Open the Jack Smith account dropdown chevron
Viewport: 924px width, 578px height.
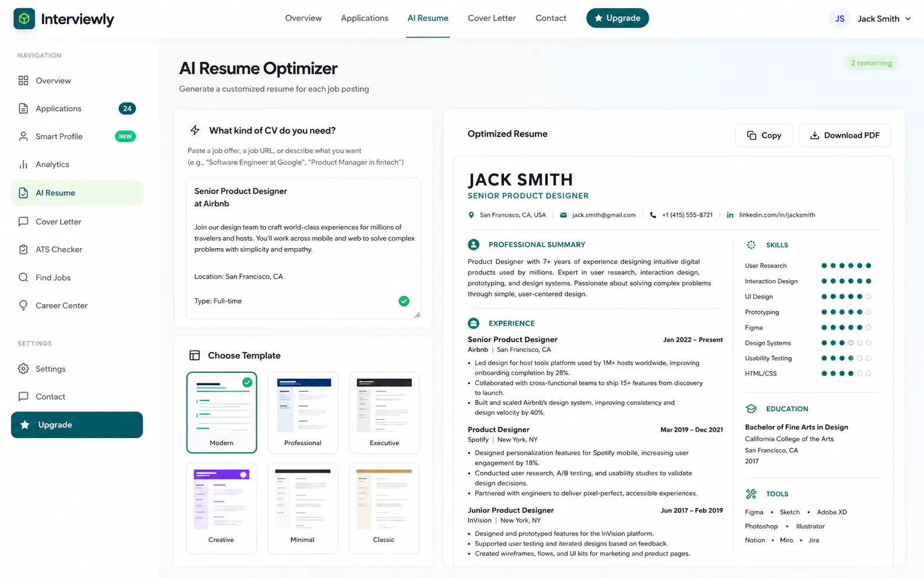[908, 19]
